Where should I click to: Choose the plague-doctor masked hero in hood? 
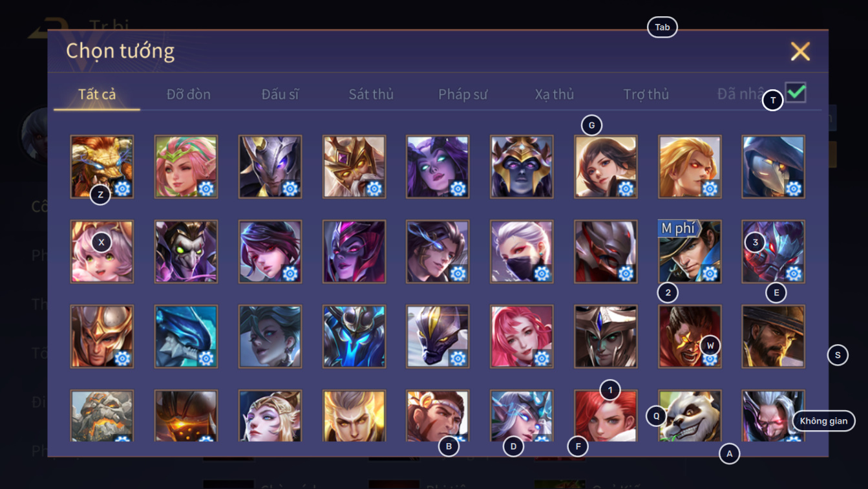pyautogui.click(x=774, y=167)
